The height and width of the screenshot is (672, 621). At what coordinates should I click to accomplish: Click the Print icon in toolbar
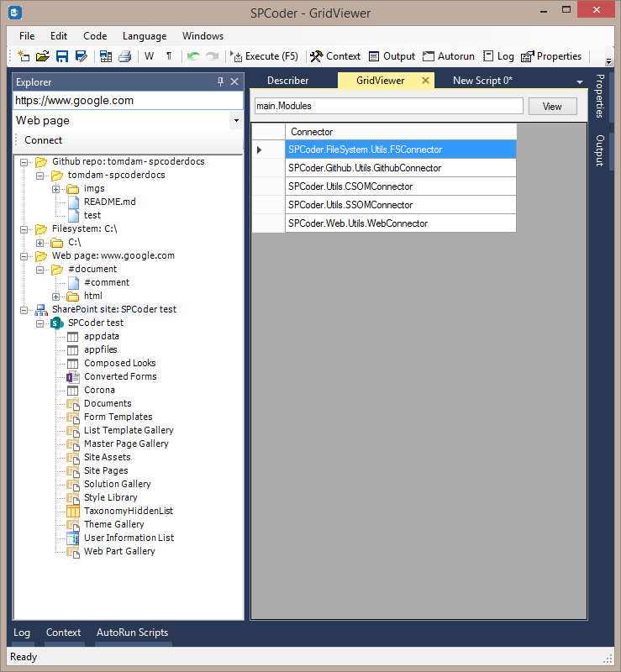click(x=125, y=56)
